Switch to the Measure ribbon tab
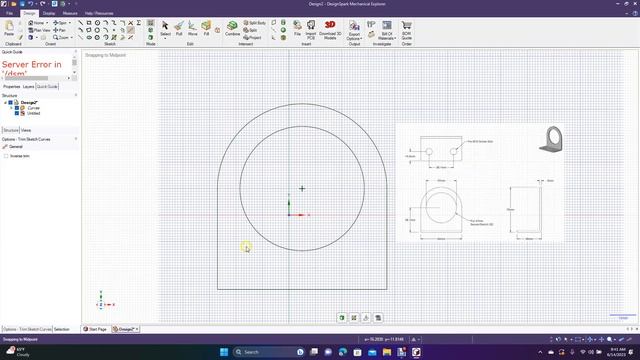 70,13
